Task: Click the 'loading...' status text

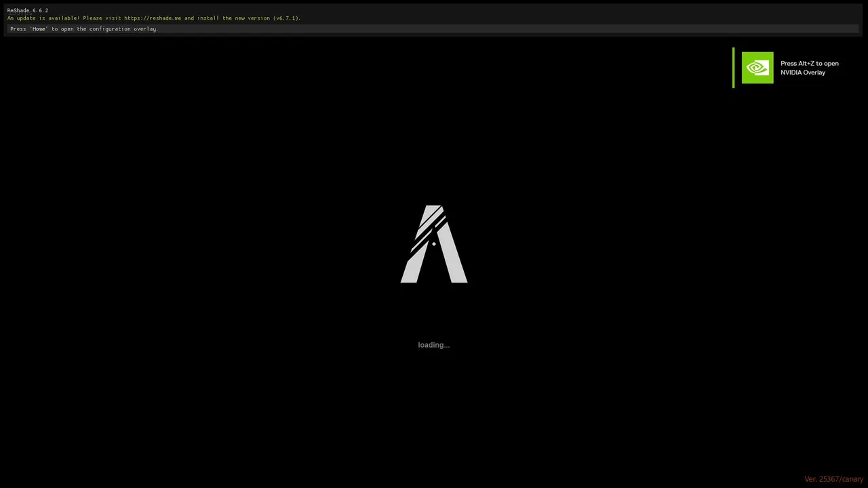Action: coord(434,345)
